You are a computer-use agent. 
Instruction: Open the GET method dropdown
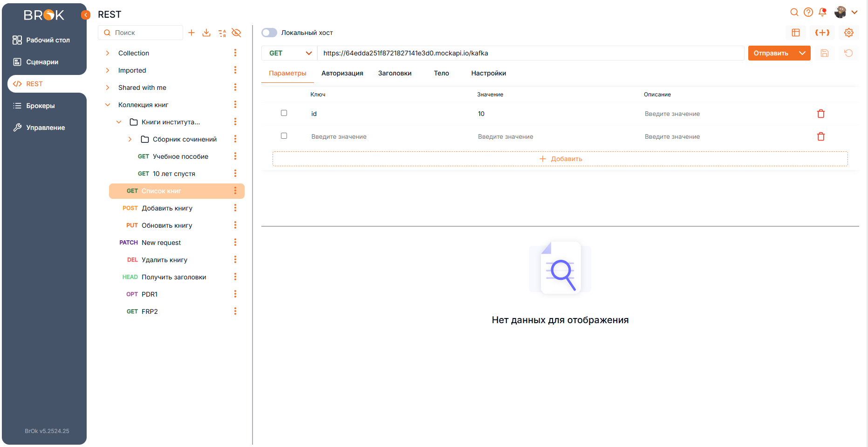[x=289, y=53]
